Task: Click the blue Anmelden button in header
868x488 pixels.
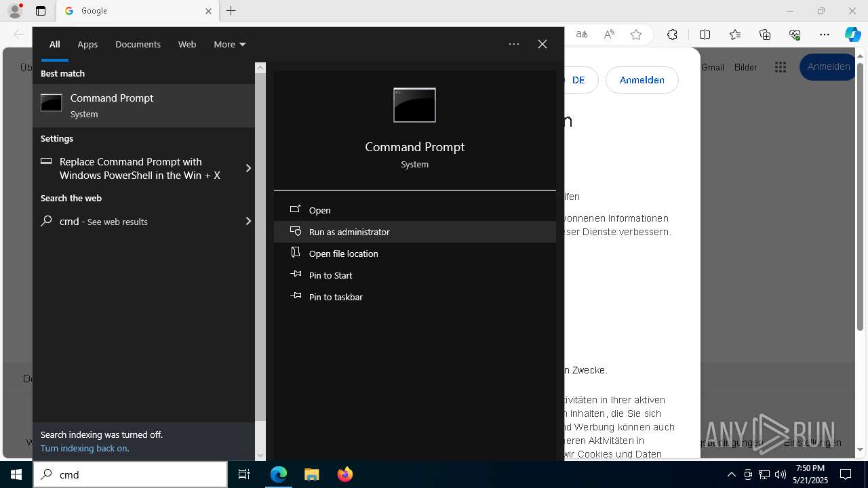Action: (828, 66)
